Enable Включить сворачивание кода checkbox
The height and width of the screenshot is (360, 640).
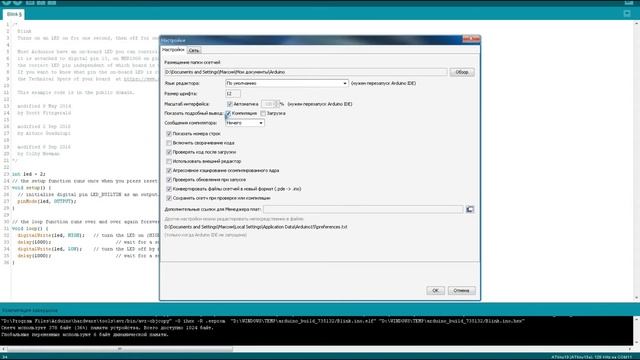coord(169,143)
